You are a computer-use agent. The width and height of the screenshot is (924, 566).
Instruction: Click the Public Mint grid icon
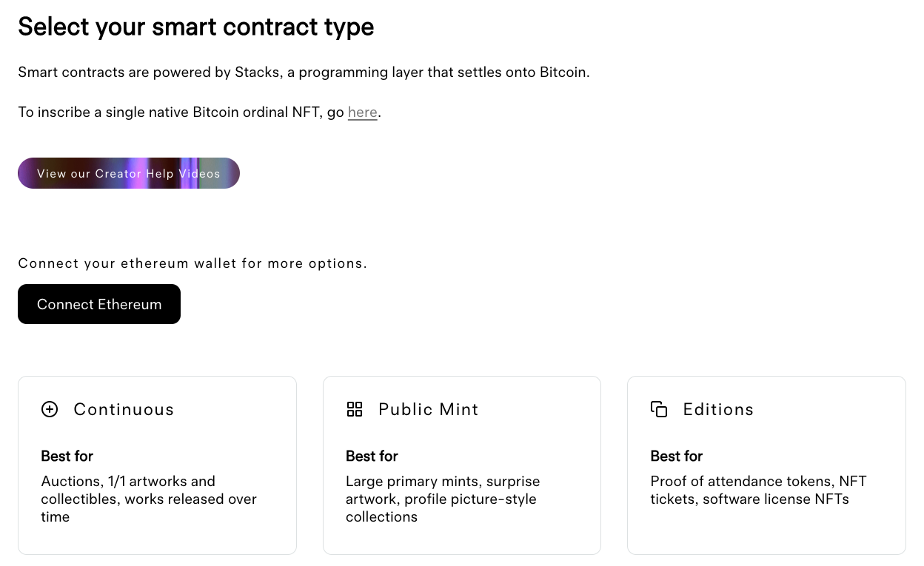pyautogui.click(x=355, y=409)
